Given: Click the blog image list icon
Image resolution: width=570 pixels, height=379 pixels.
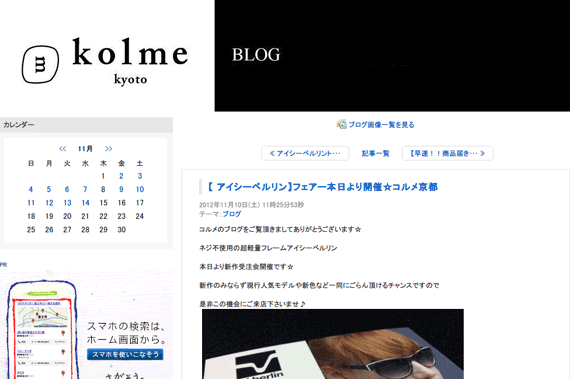Looking at the screenshot, I should 341,124.
